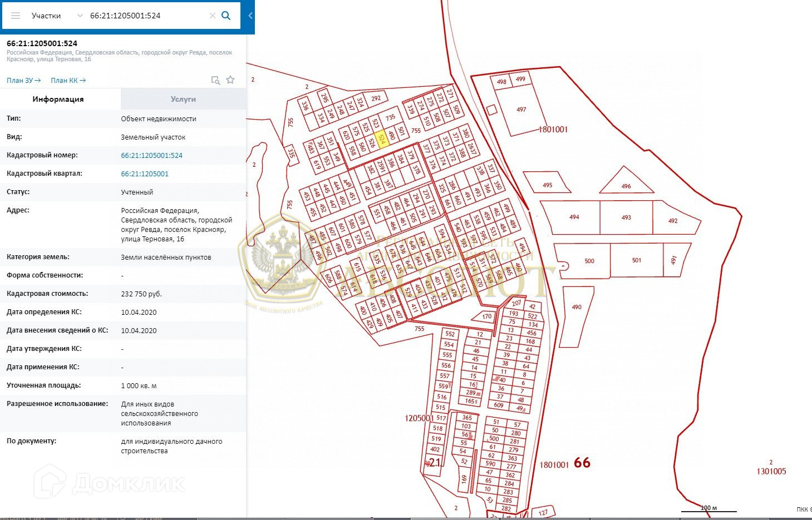Select the area value '1 000 кв. м'
Viewport: 812px width, 520px height.
139,386
